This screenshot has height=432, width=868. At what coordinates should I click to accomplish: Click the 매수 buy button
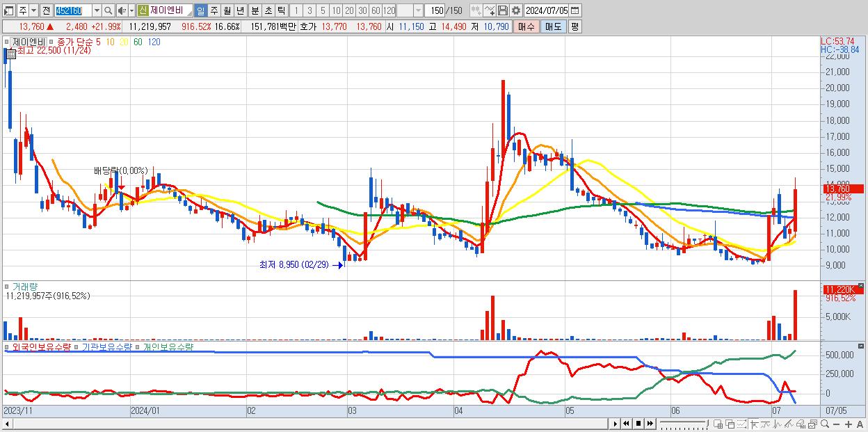527,26
